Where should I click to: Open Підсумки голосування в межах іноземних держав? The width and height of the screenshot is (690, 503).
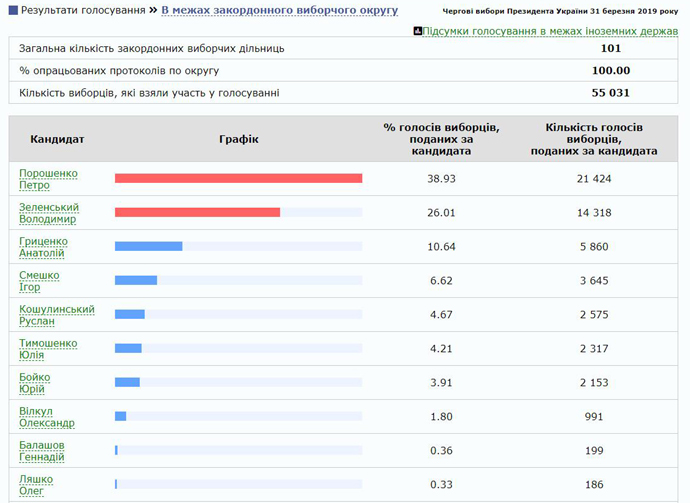pos(550,31)
